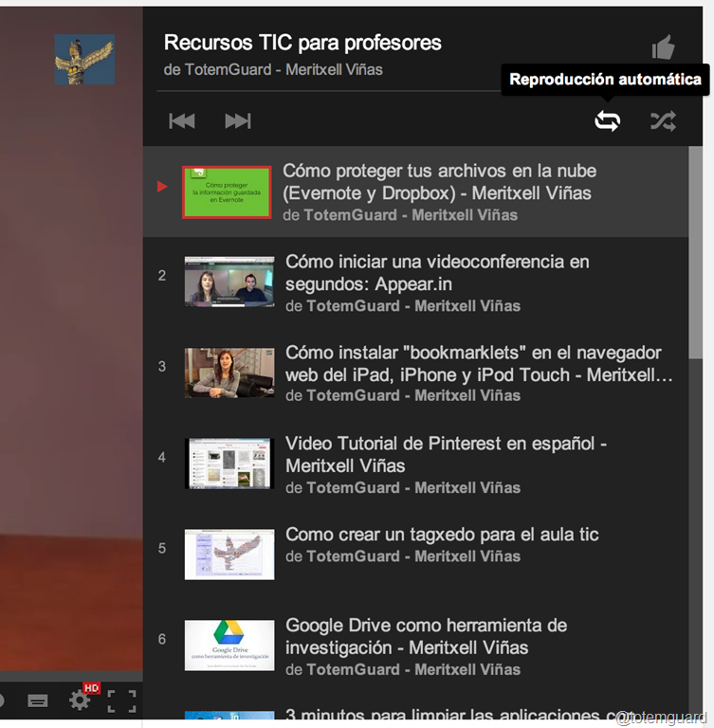Click the bookmarklets video thumbnail

(x=229, y=373)
